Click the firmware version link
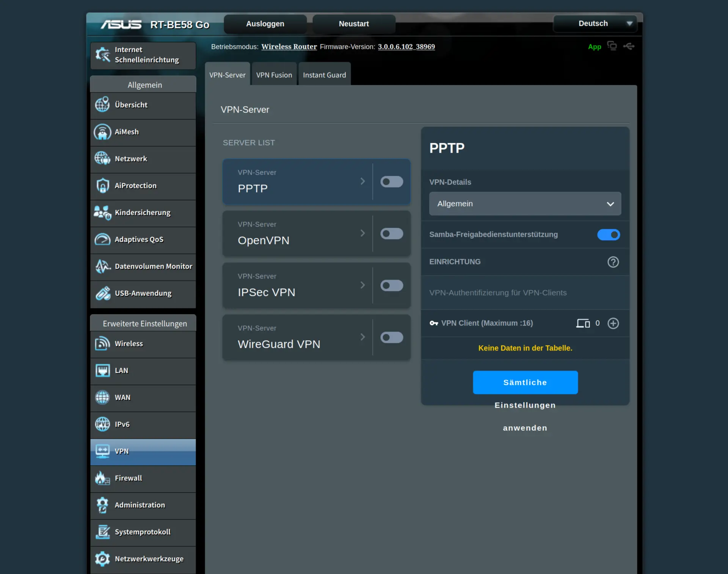This screenshot has width=728, height=574. pyautogui.click(x=406, y=47)
